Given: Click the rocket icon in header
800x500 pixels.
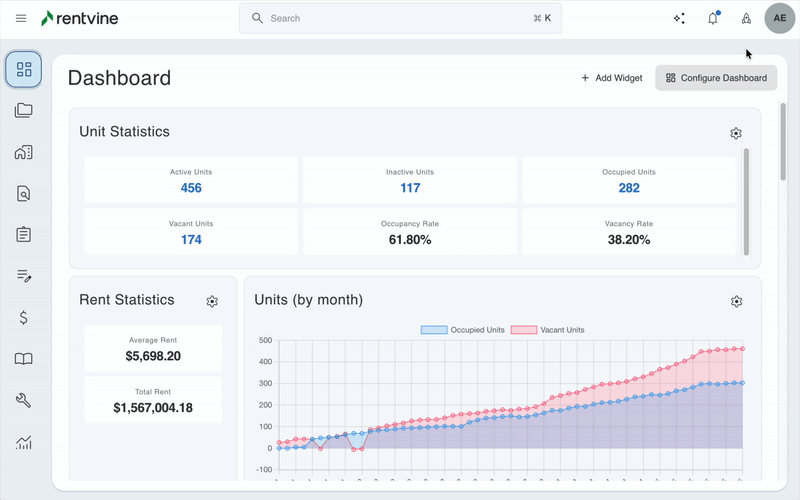Looking at the screenshot, I should coord(745,18).
